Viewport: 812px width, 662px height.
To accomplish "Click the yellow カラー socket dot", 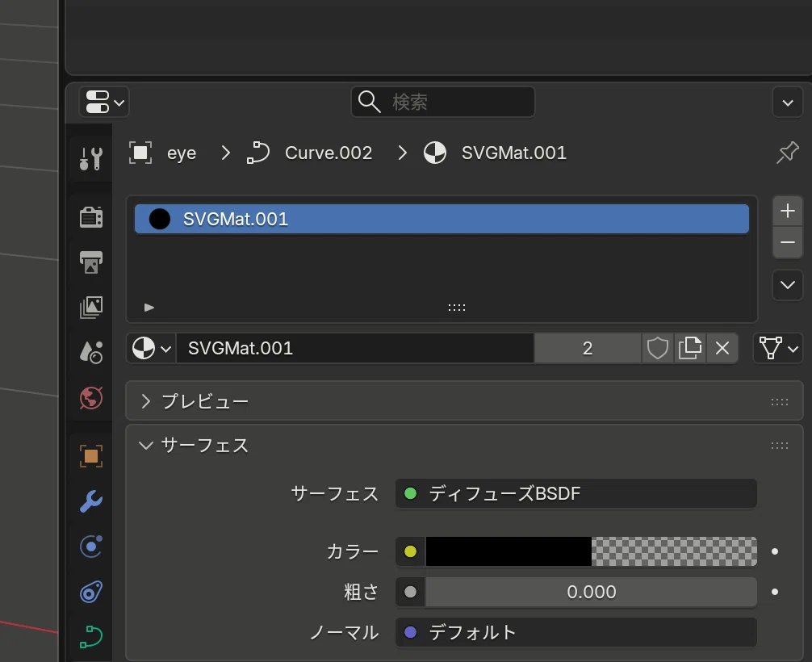I will tap(410, 551).
